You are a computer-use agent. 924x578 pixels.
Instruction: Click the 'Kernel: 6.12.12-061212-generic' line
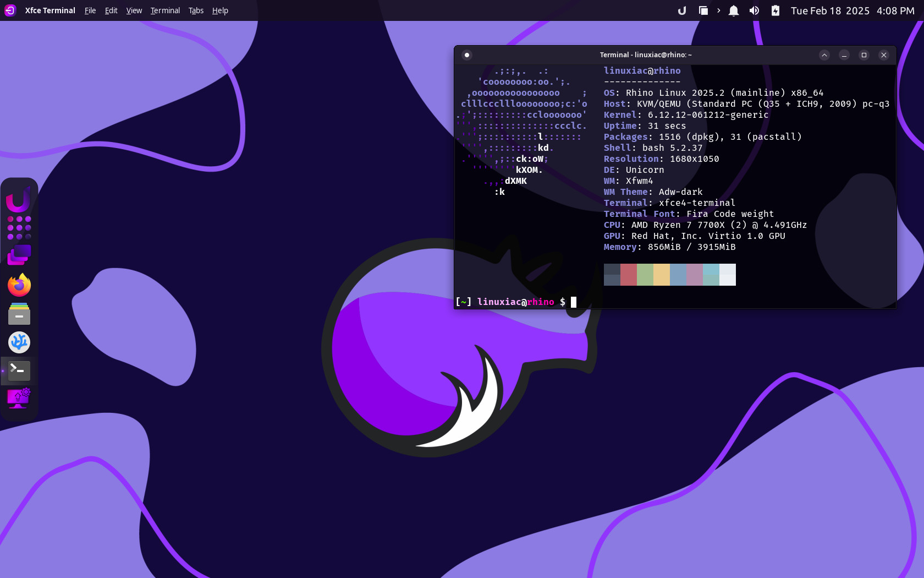[x=686, y=114]
